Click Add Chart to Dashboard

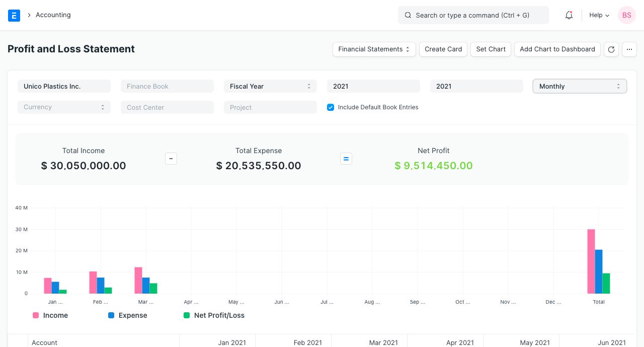pos(557,49)
